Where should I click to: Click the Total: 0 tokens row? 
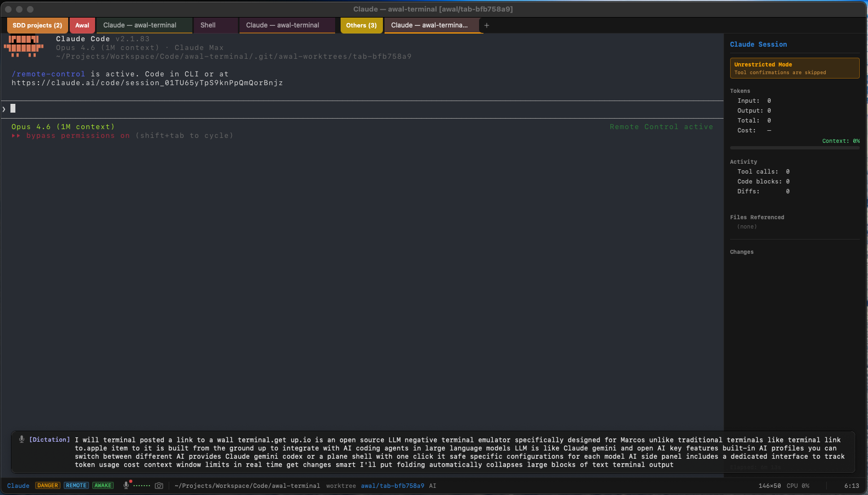(754, 121)
